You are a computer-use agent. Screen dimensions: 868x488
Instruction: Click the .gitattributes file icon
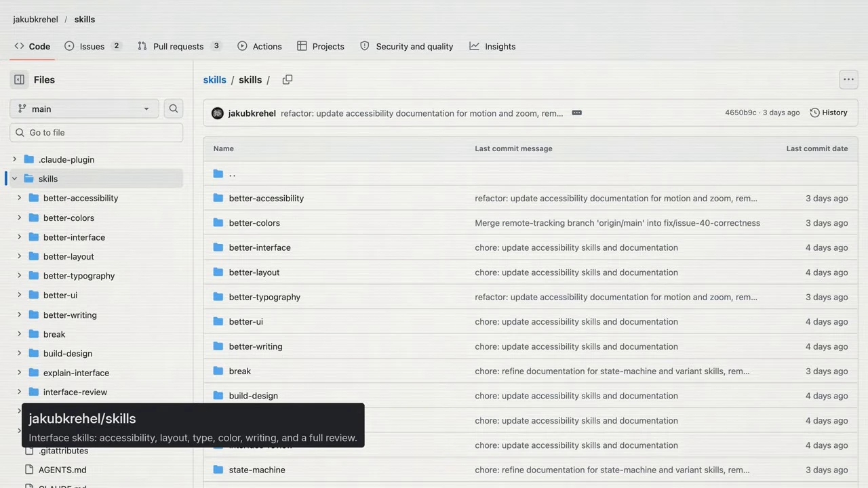pyautogui.click(x=29, y=451)
